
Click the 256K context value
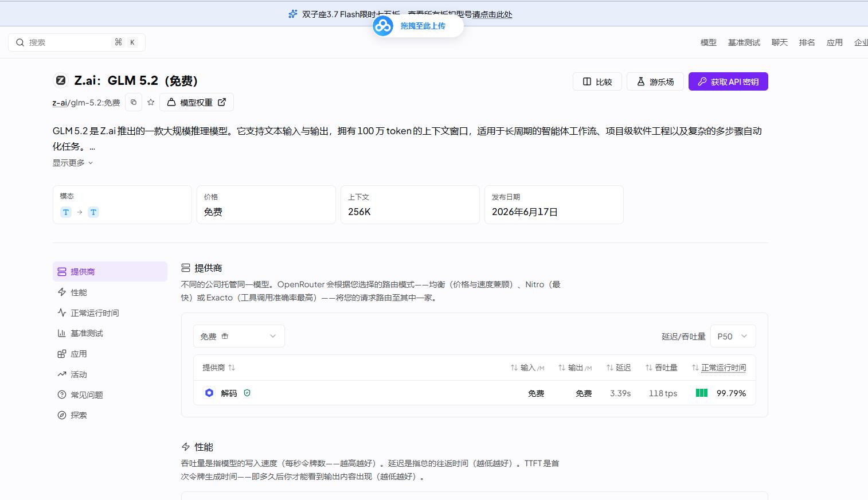click(x=359, y=212)
